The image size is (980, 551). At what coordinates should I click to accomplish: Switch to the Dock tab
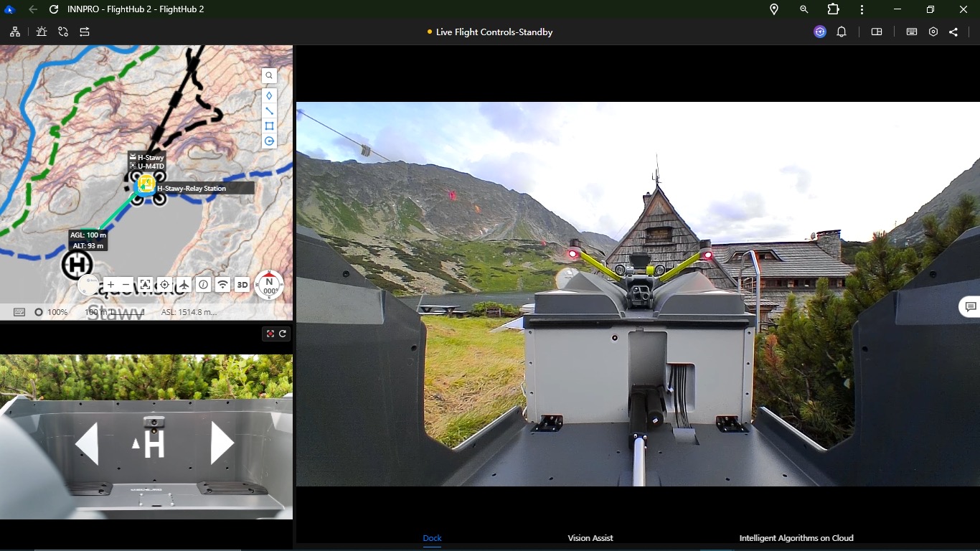pyautogui.click(x=432, y=538)
